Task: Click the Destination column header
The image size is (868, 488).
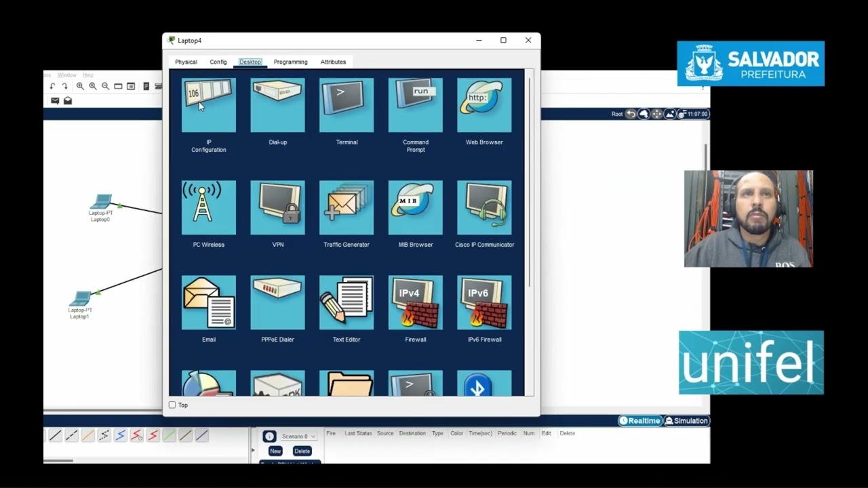Action: pyautogui.click(x=412, y=433)
